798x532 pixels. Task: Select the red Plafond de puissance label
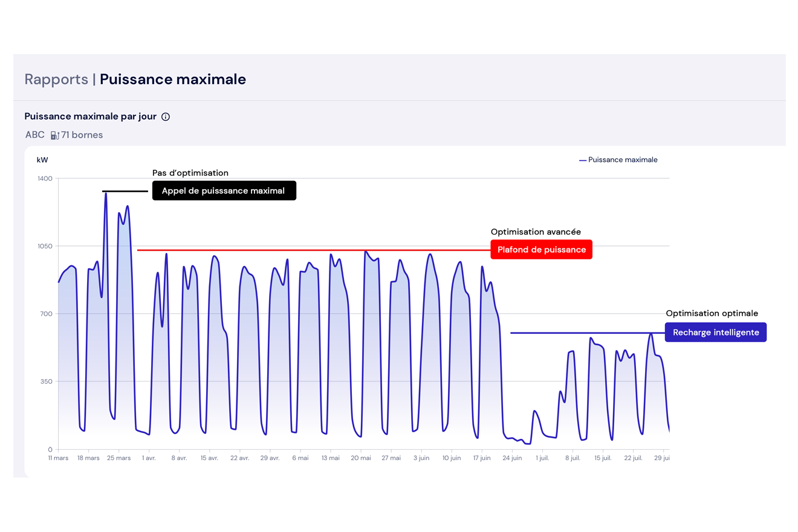click(541, 250)
